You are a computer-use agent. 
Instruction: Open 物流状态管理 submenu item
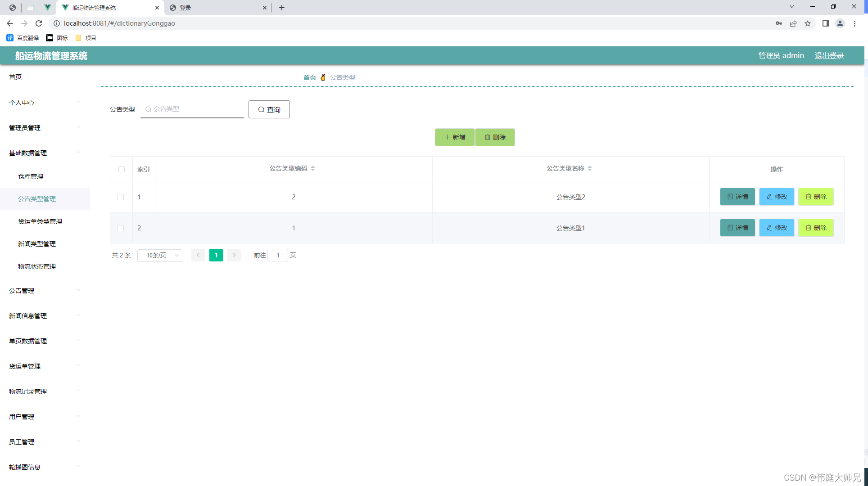coord(45,266)
